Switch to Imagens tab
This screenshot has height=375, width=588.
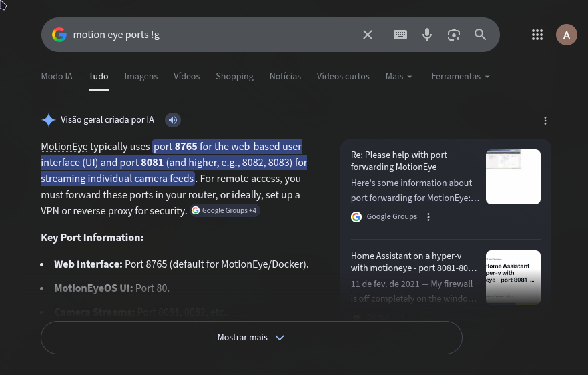[141, 76]
